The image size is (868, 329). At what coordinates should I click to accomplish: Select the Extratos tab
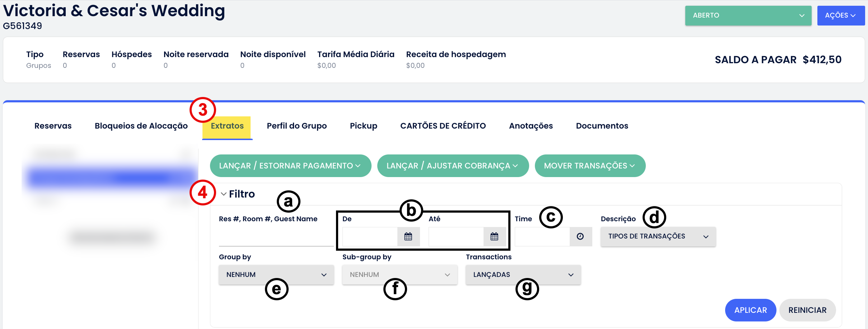227,126
